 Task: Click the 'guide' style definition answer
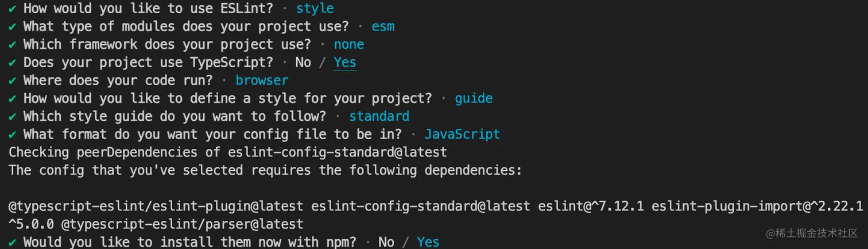tap(474, 98)
